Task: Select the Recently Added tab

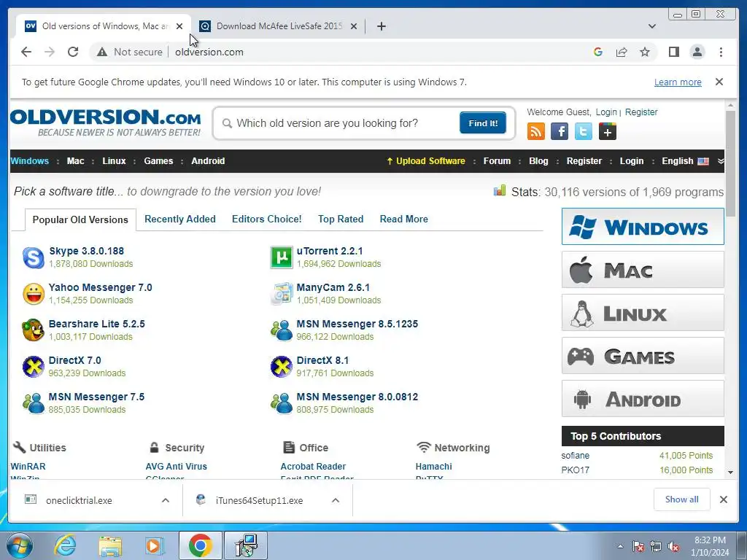Action: pos(179,219)
